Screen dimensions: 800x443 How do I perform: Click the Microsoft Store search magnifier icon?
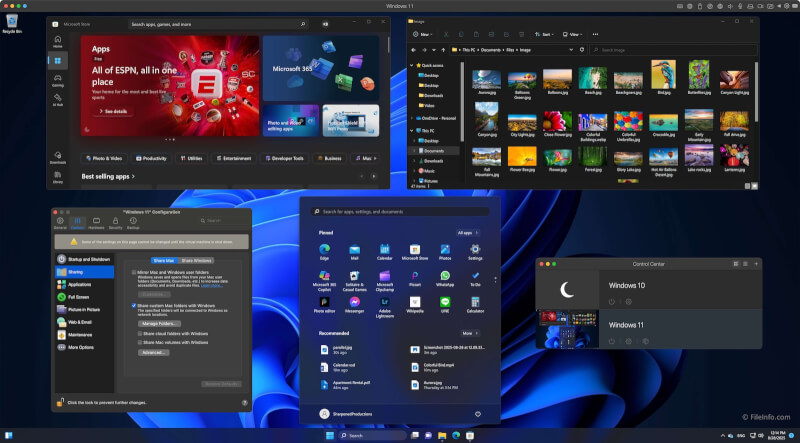(303, 24)
